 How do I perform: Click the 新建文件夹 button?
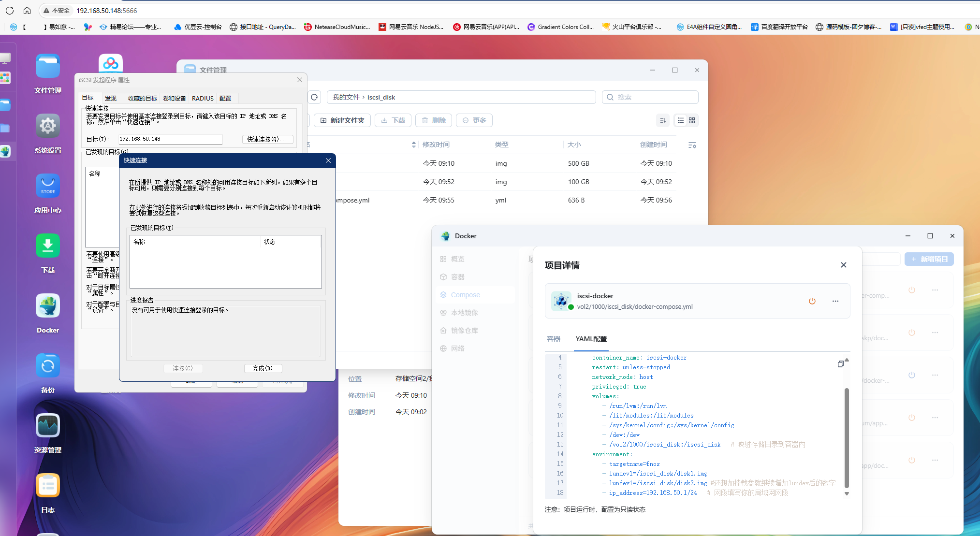click(342, 120)
